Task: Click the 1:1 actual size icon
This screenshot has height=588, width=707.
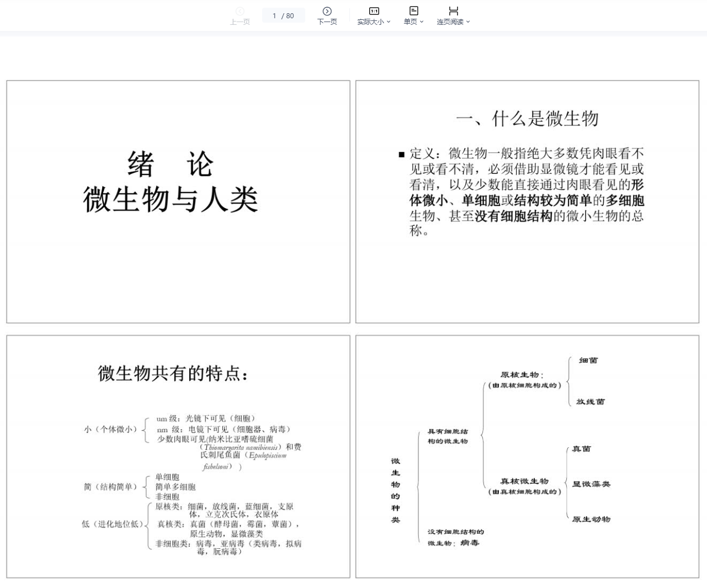Action: (x=374, y=11)
